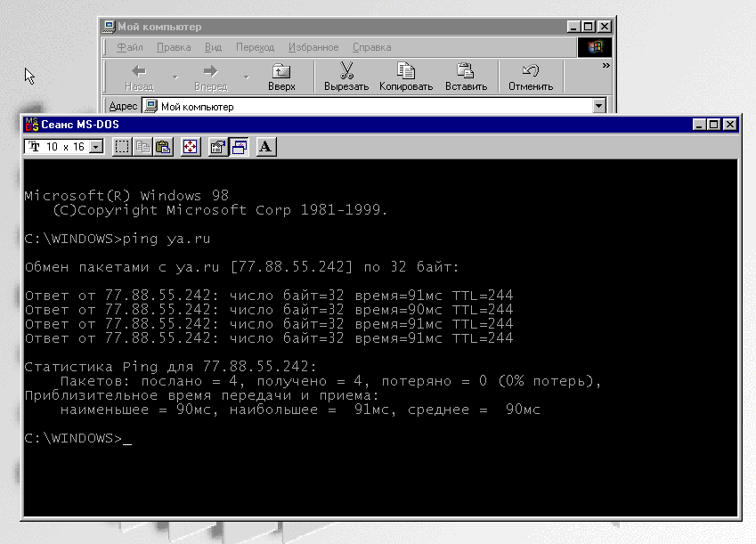Click the last 'C:\WINDOWS>' prompt
Image resolution: width=756 pixels, height=544 pixels.
coord(73,438)
